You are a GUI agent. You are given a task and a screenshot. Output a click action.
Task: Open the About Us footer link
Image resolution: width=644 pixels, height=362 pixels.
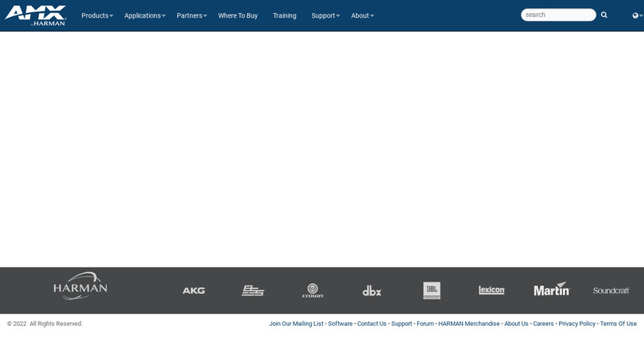(x=516, y=324)
